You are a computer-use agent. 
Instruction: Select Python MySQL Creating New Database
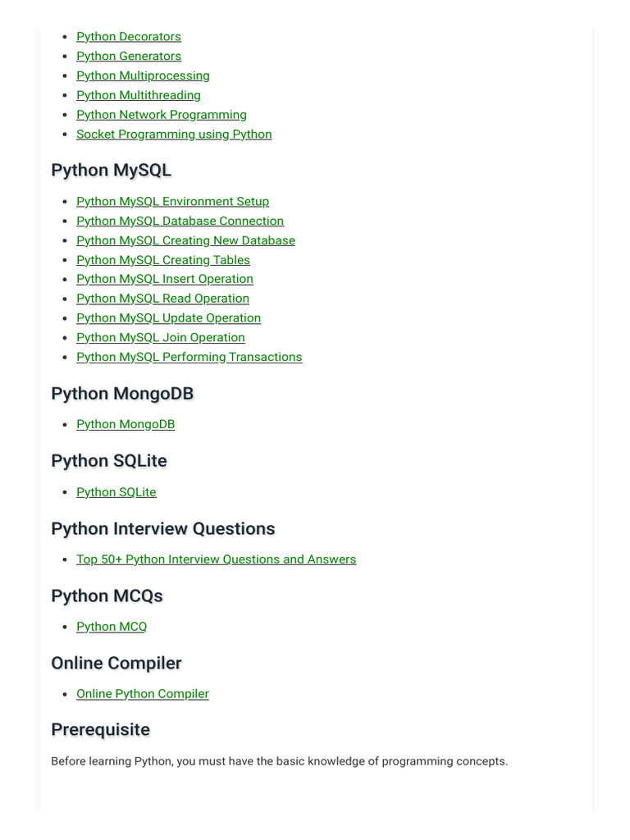pos(185,240)
